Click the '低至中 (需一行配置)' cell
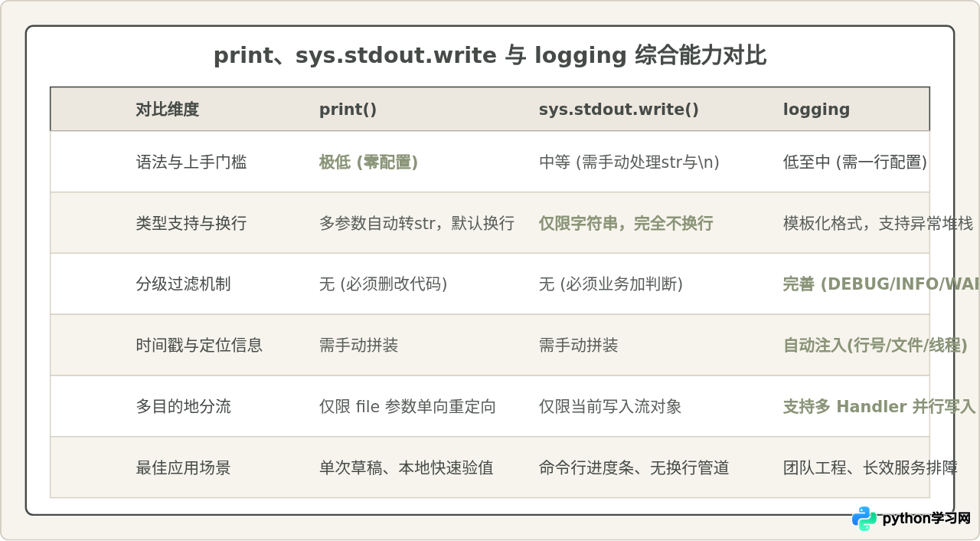The width and height of the screenshot is (980, 541). pos(855,162)
